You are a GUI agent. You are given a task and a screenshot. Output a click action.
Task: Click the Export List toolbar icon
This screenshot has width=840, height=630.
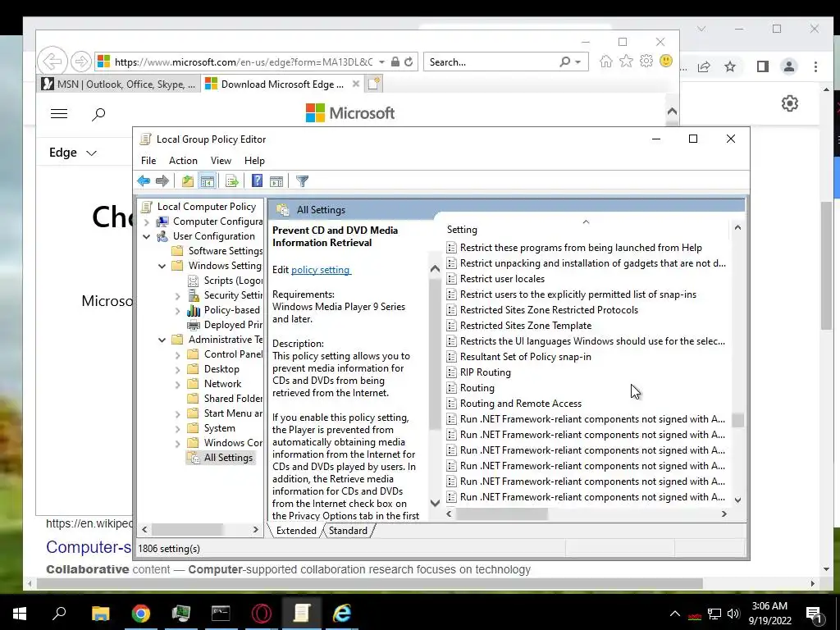[232, 181]
